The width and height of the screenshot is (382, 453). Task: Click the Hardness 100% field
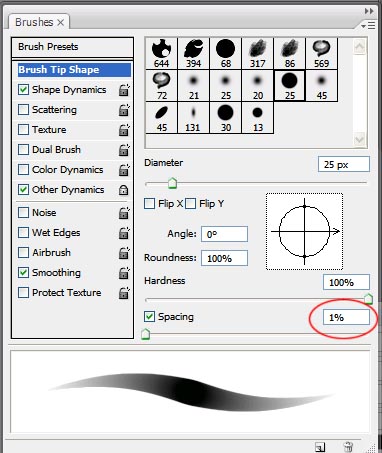[x=346, y=282]
